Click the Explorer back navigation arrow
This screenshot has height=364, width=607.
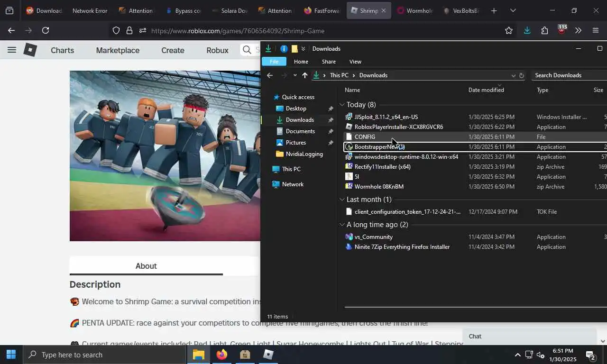pos(270,75)
